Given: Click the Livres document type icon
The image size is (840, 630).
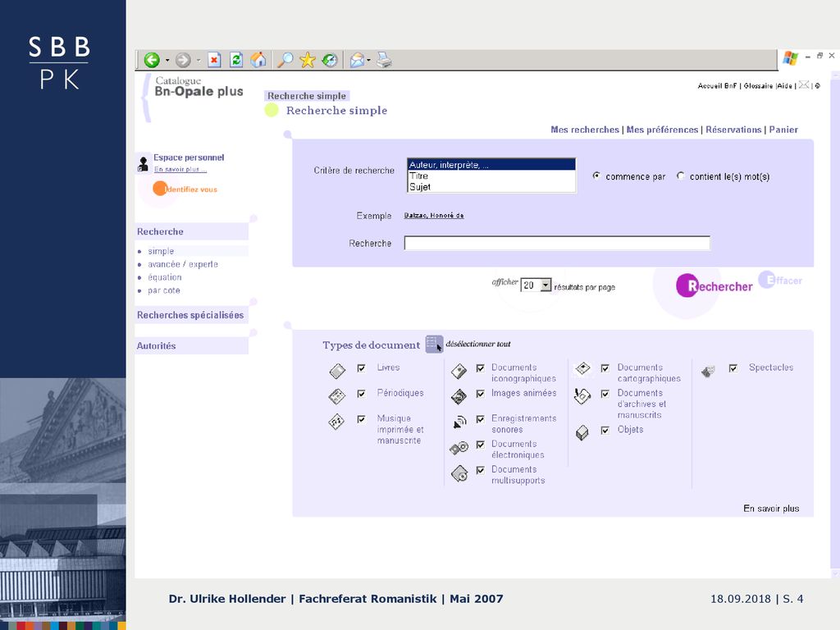Looking at the screenshot, I should coord(337,371).
